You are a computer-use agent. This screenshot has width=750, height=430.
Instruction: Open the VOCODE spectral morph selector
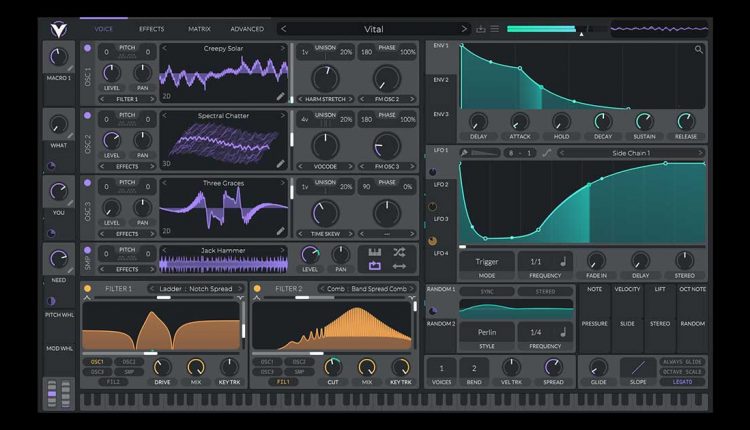click(325, 166)
